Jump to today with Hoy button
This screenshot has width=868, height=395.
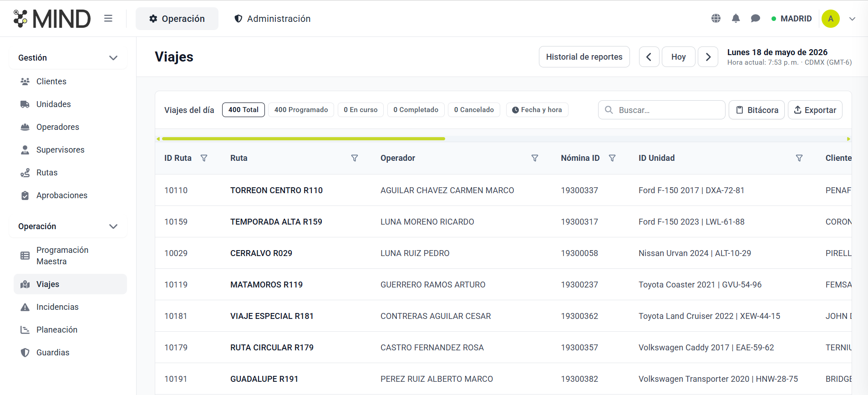(x=678, y=57)
